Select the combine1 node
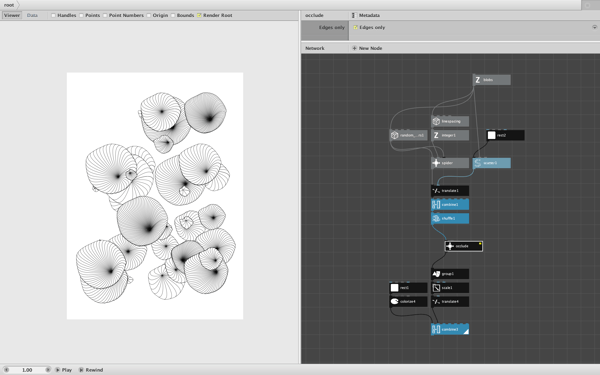This screenshot has height=375, width=600. [450, 204]
